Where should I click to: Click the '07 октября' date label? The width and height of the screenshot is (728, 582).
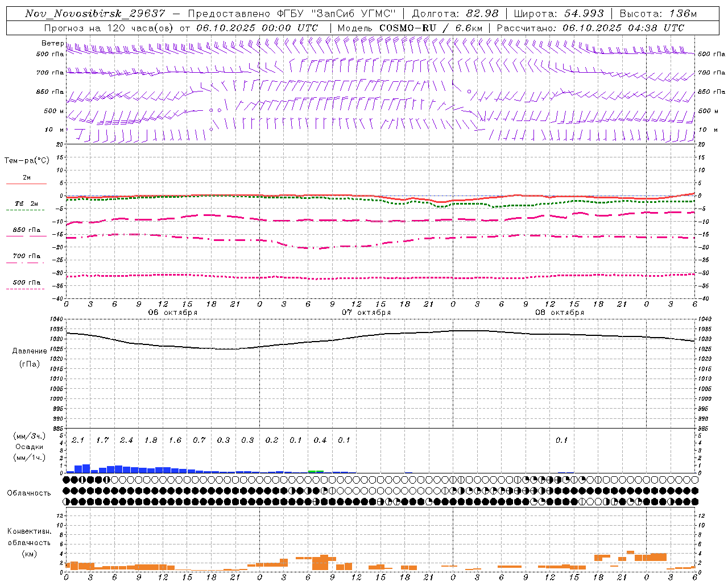click(366, 312)
